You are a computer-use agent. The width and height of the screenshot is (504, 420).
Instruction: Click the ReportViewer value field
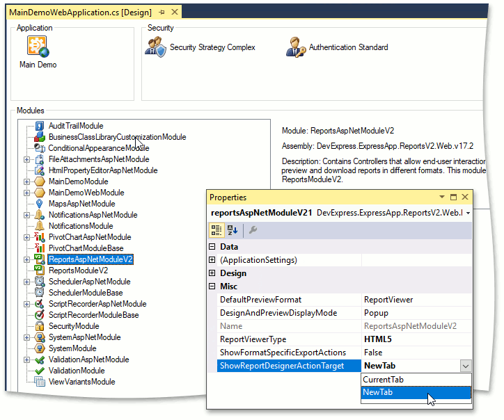tap(416, 300)
